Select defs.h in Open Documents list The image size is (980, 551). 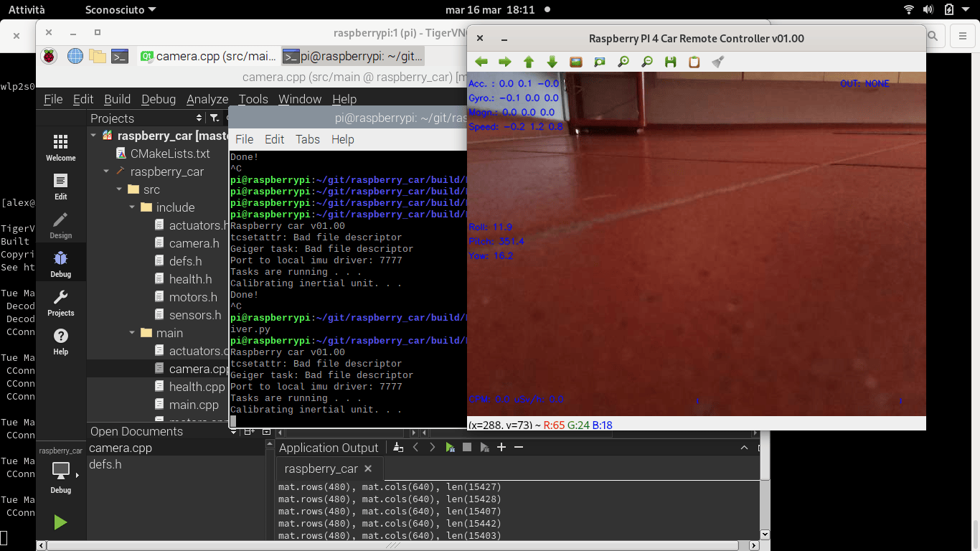[105, 464]
